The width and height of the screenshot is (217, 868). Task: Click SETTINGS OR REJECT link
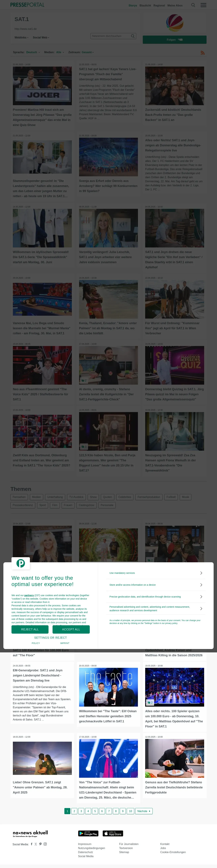pos(51,637)
